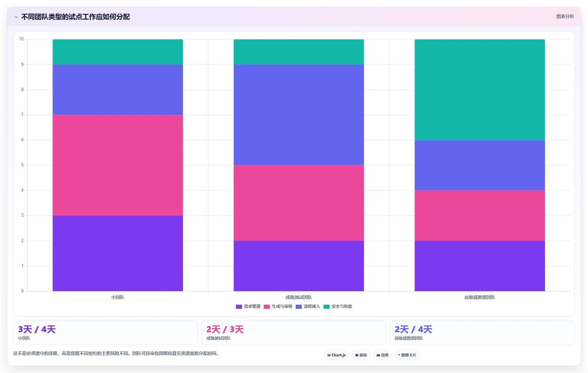Click the 成熟测试团队 需求整理 purple bar segment
Screen dimensions: 588x373
(299, 266)
